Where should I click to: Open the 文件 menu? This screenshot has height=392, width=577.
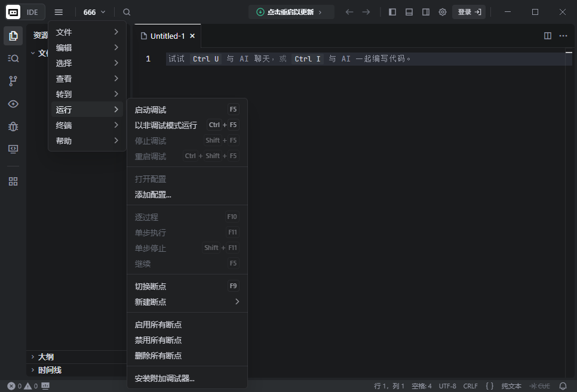(87, 32)
